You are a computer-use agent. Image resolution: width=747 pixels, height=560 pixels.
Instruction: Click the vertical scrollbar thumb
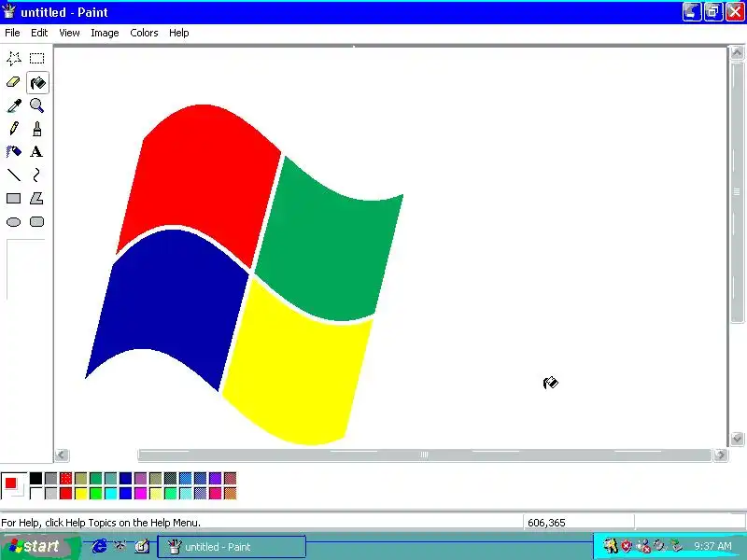point(737,191)
